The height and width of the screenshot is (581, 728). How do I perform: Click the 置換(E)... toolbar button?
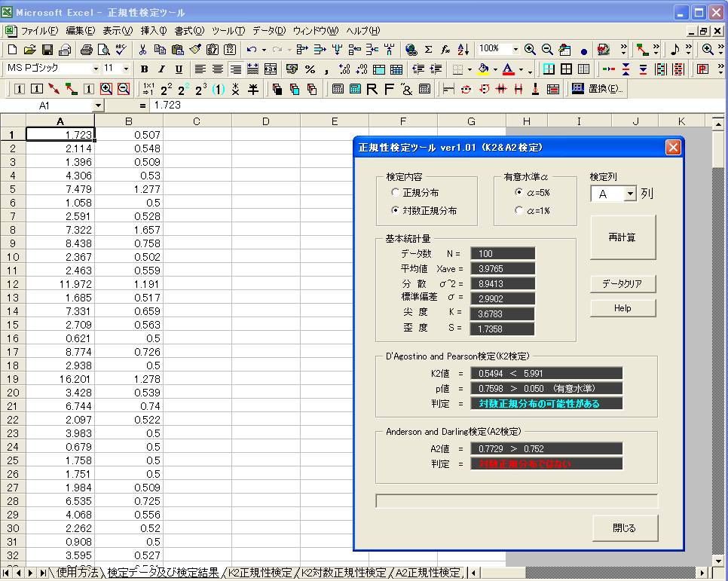[597, 89]
